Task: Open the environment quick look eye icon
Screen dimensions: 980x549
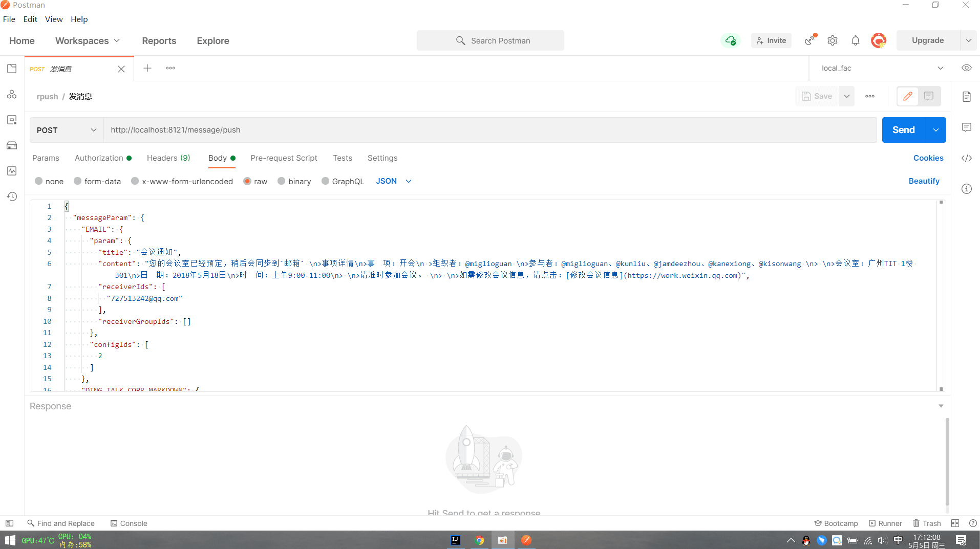Action: click(967, 68)
